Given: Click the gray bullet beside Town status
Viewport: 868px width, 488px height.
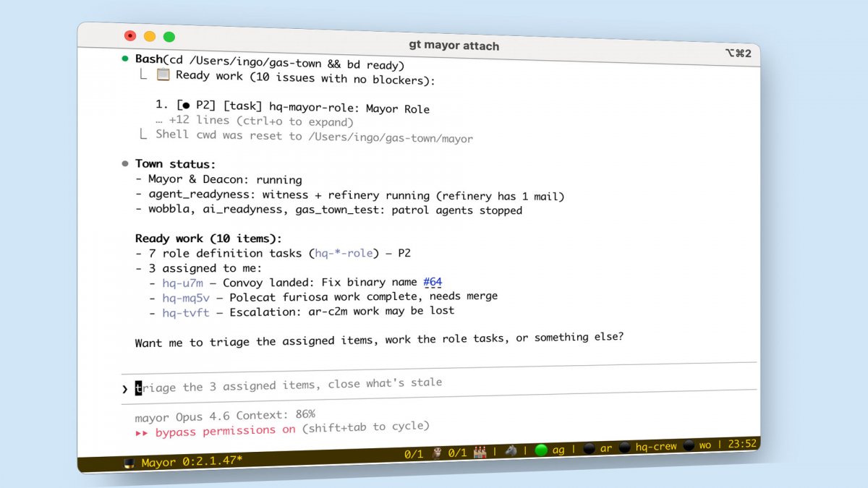Looking at the screenshot, I should 124,164.
